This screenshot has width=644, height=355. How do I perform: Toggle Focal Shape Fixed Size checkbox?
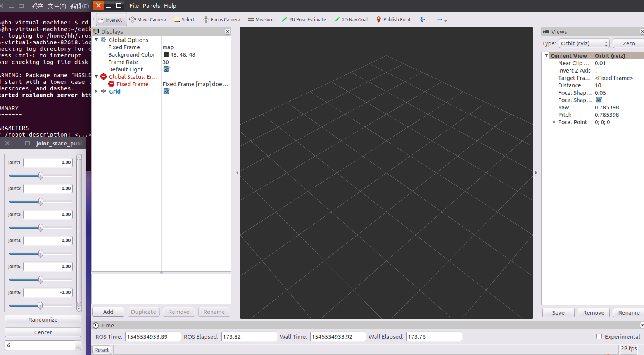tap(599, 100)
